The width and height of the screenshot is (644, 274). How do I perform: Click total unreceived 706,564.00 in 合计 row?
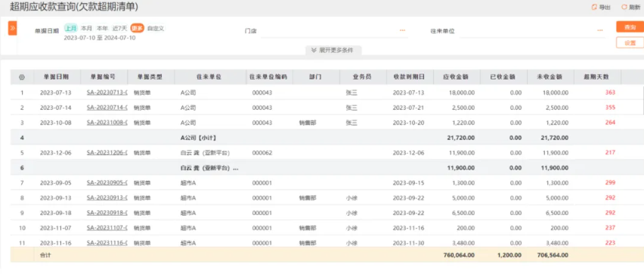[553, 255]
